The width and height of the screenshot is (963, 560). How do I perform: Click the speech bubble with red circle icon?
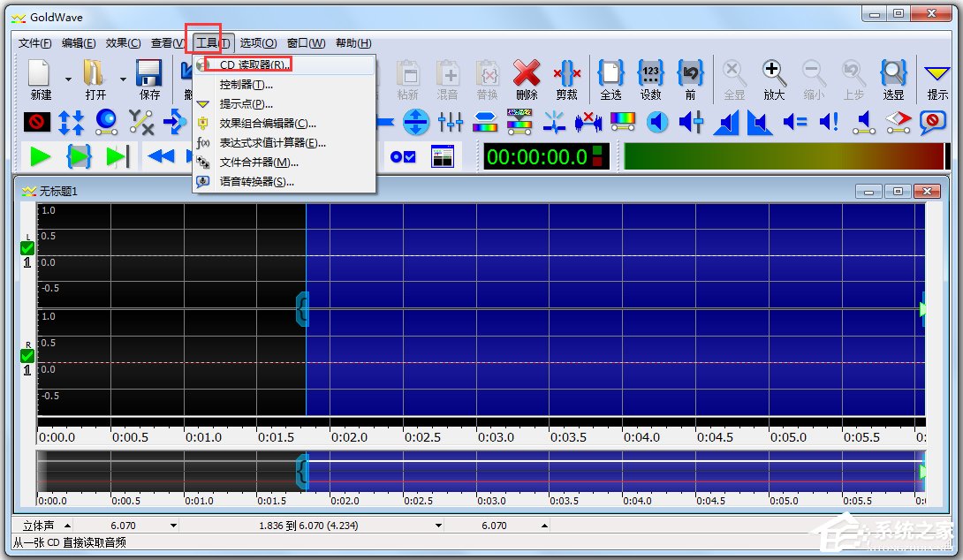(932, 122)
